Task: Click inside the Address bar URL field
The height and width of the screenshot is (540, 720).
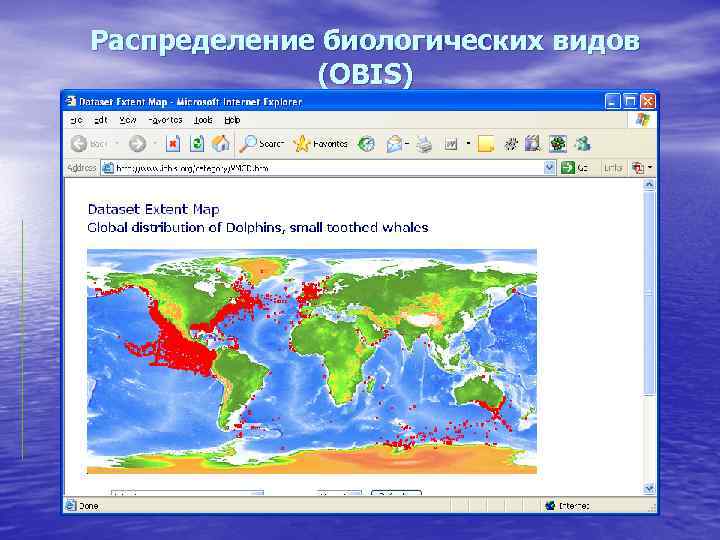Action: tap(322, 168)
